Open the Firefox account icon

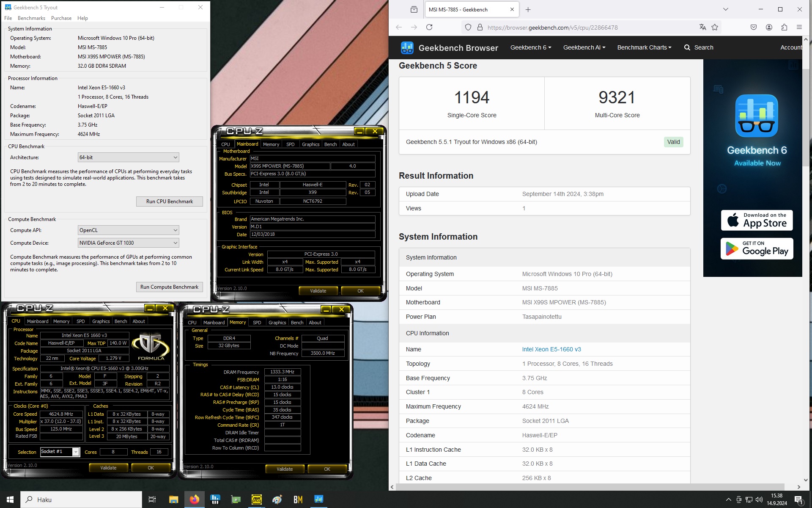(x=769, y=27)
